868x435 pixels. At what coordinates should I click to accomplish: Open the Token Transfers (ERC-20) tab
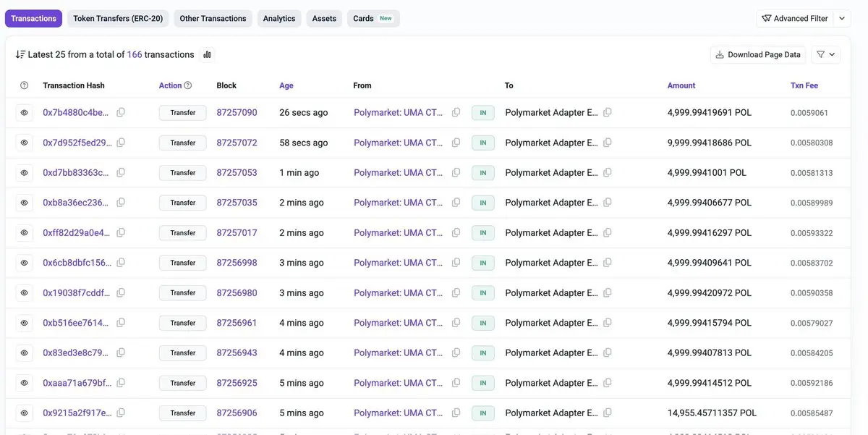click(118, 18)
